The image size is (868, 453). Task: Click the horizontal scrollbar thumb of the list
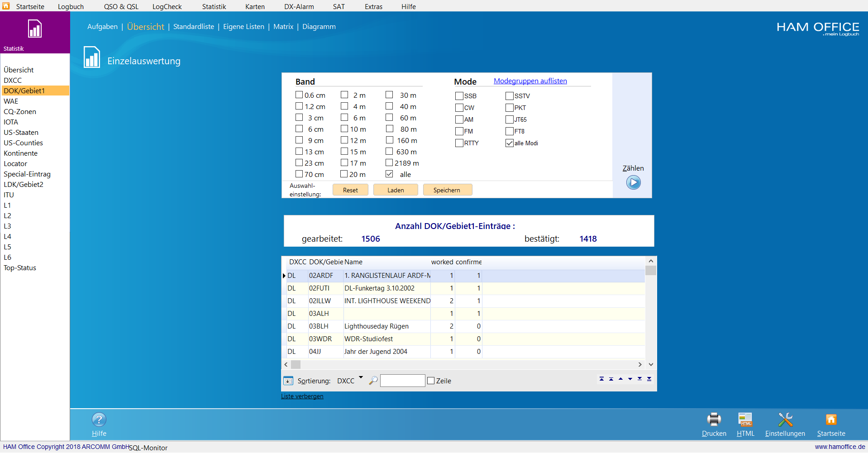296,364
